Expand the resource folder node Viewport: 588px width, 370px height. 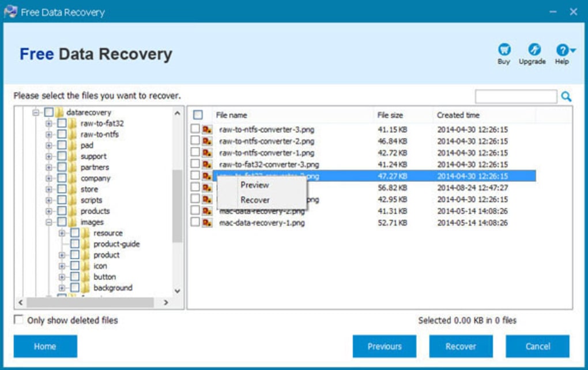(62, 233)
